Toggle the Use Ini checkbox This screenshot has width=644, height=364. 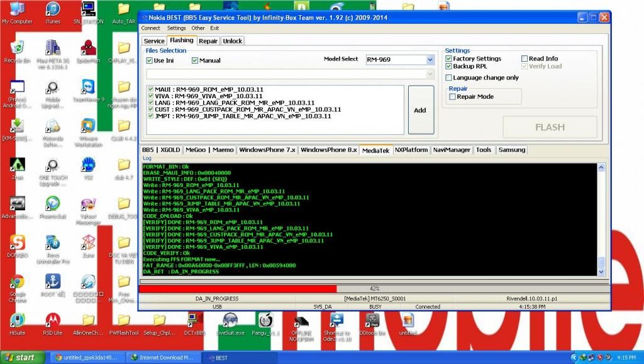(x=150, y=60)
